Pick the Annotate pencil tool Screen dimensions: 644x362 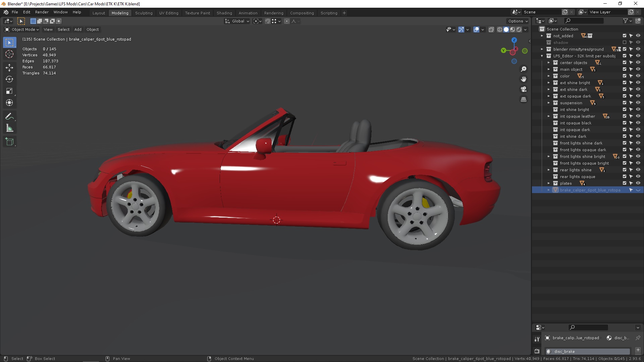click(9, 116)
